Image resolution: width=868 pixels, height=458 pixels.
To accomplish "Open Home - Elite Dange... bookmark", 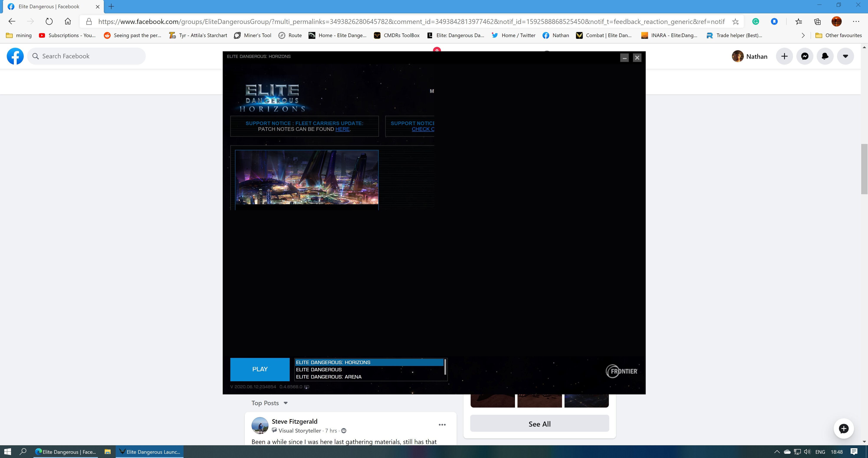I will point(338,35).
